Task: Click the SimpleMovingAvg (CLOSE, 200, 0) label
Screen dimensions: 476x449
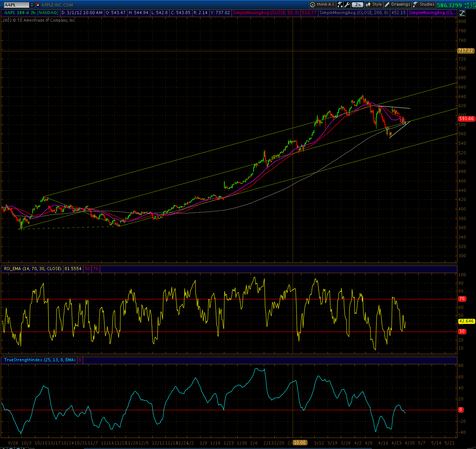Action: coord(354,13)
